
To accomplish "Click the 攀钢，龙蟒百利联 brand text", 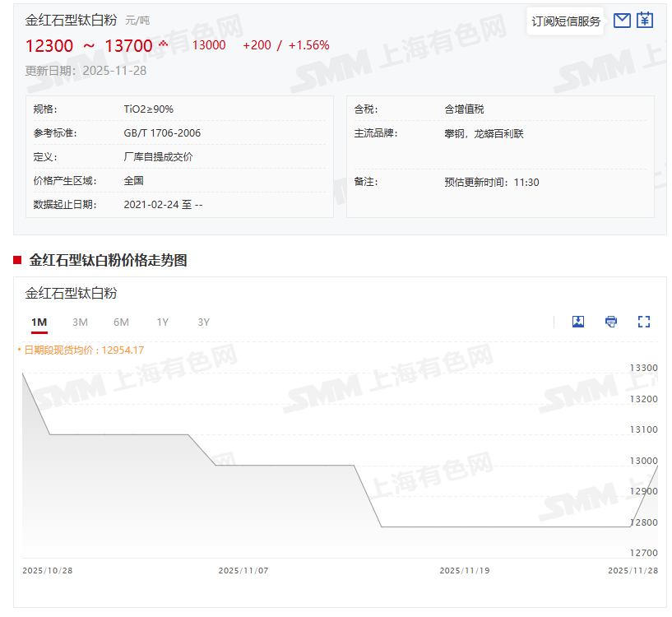I will 484,133.
